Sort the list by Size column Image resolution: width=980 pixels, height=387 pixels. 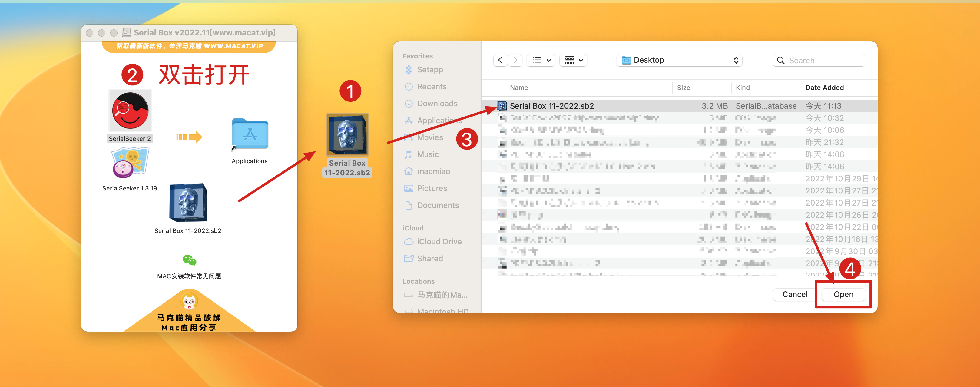pyautogui.click(x=683, y=88)
